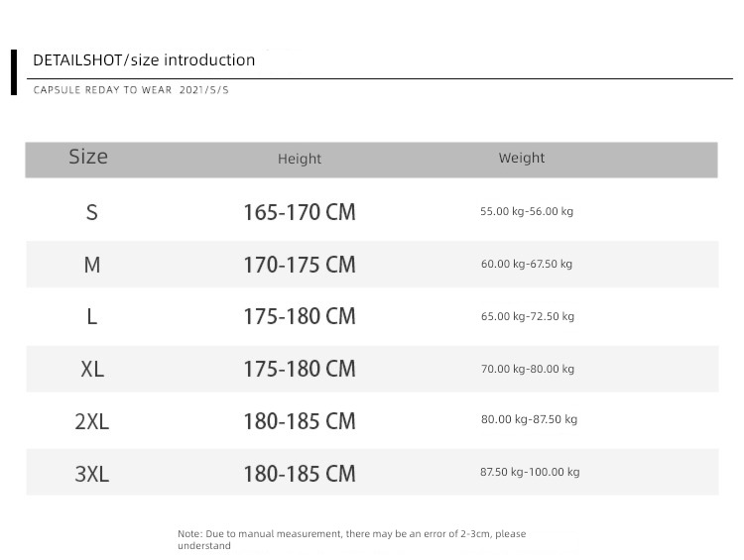This screenshot has width=744, height=560.
Task: Click the Size column header
Action: click(88, 157)
